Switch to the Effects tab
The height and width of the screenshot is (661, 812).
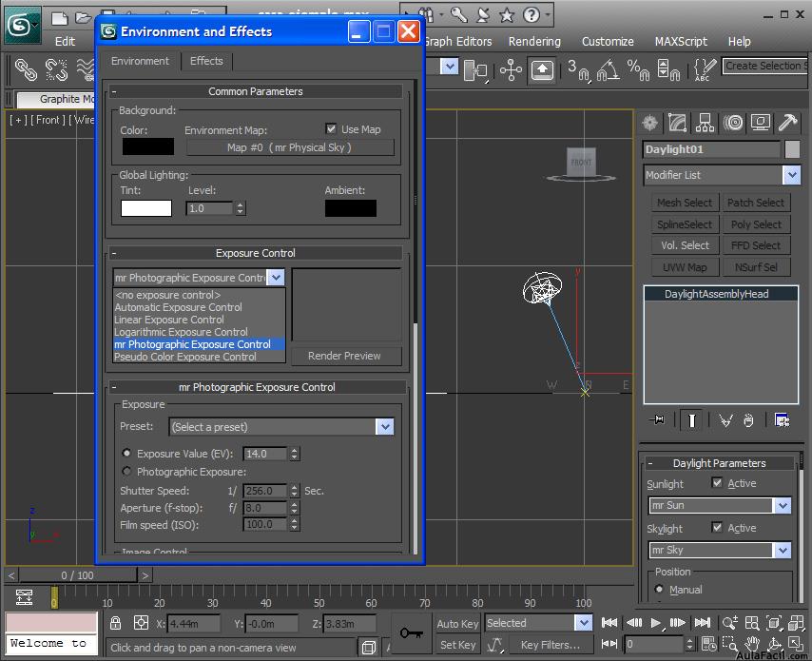pyautogui.click(x=206, y=61)
